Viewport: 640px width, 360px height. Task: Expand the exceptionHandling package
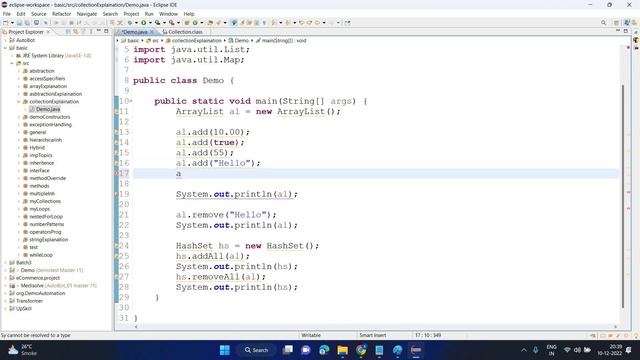click(18, 124)
